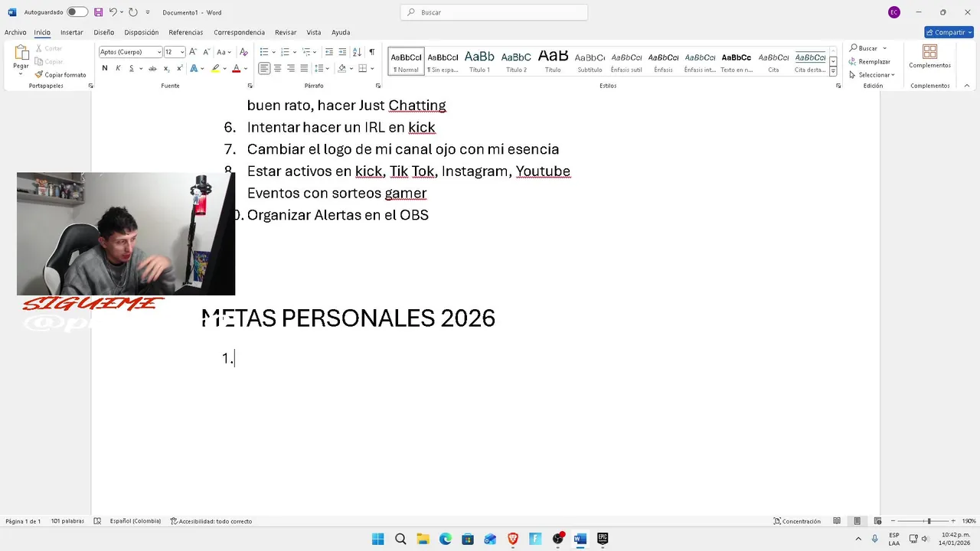Screen dimensions: 980x551
Task: Open the change case Aa dropdown
Action: pos(223,52)
